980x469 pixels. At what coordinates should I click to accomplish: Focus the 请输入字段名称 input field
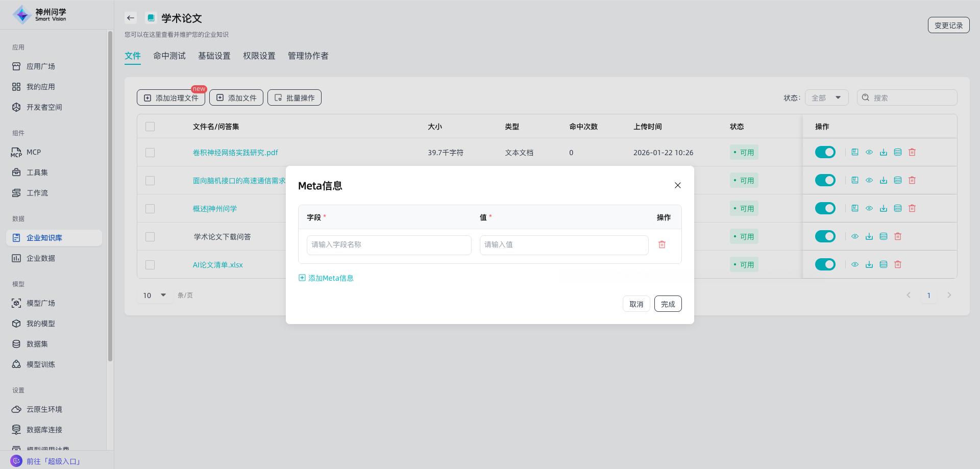(x=388, y=245)
